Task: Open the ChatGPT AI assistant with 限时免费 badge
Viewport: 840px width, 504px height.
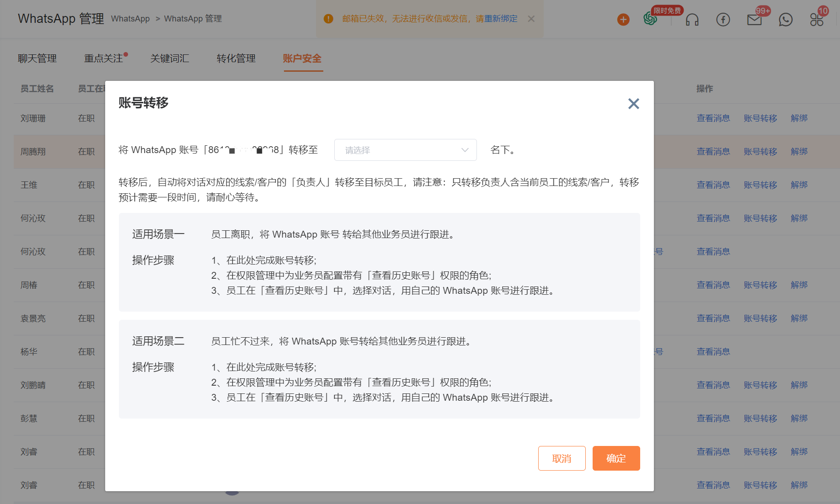Action: click(x=649, y=19)
